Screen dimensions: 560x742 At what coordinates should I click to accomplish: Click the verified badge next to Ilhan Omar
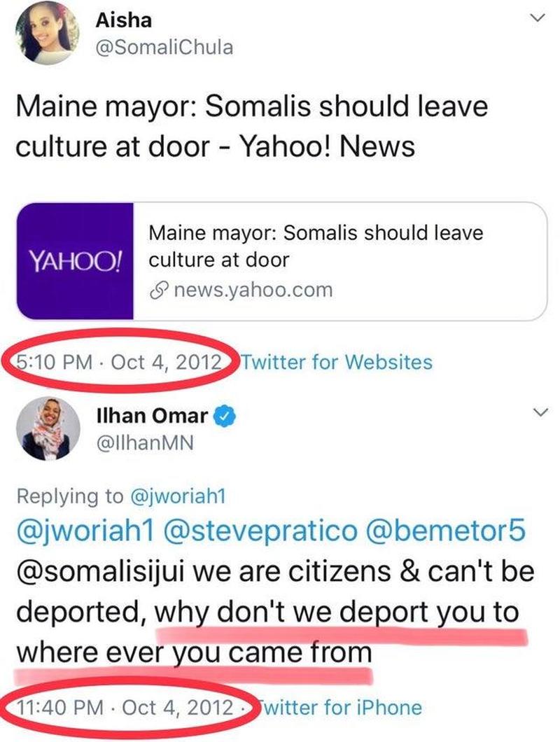click(x=225, y=417)
